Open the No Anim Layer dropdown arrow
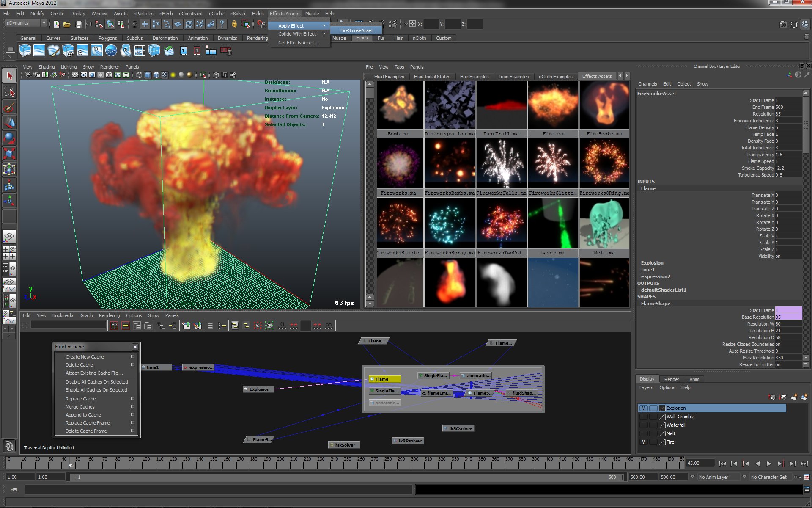812x508 pixels. [x=693, y=477]
